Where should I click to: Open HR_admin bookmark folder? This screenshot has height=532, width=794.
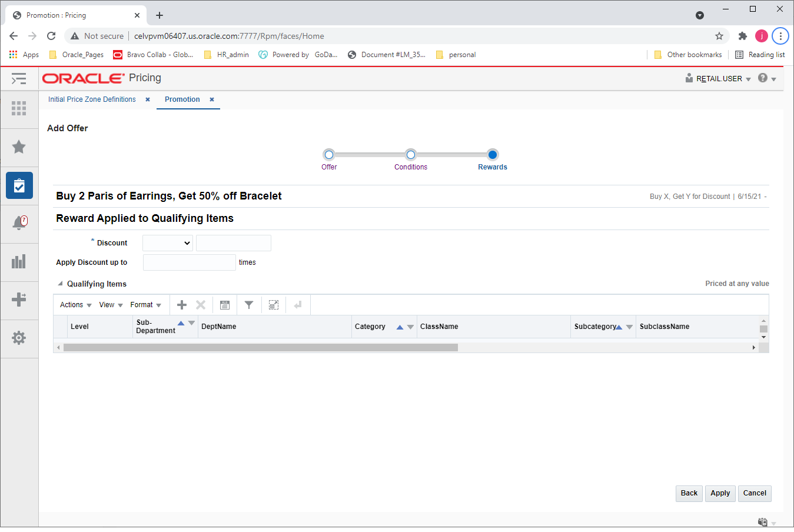[x=227, y=55]
